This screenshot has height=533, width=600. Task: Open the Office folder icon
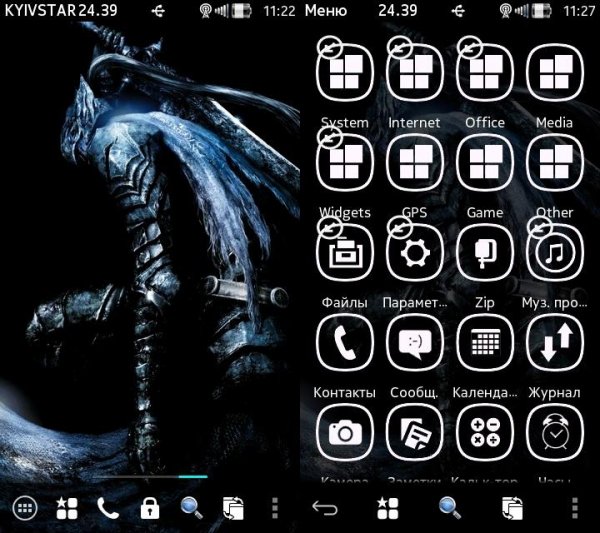[485, 72]
